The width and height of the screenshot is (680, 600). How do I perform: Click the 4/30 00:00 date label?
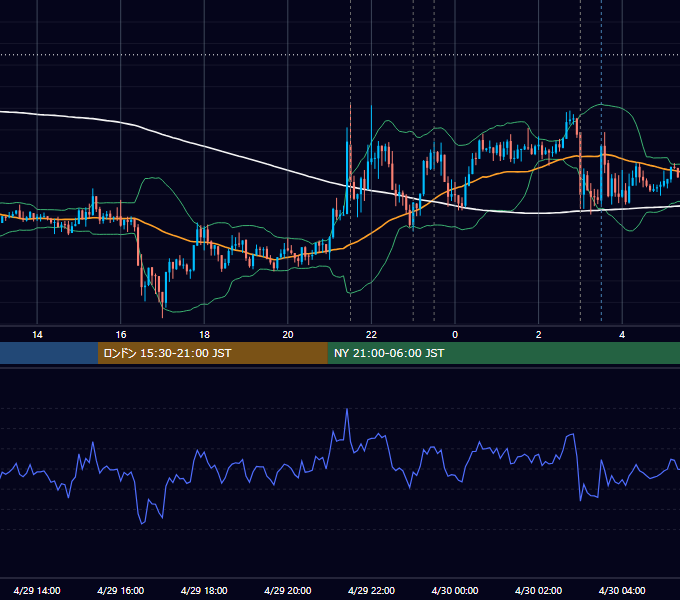[x=455, y=590]
